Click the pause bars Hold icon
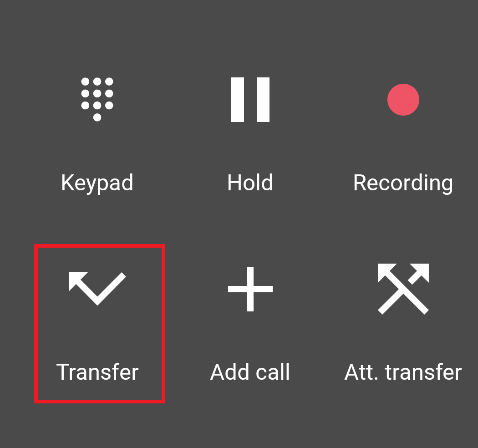Image resolution: width=478 pixels, height=448 pixels. 250,100
